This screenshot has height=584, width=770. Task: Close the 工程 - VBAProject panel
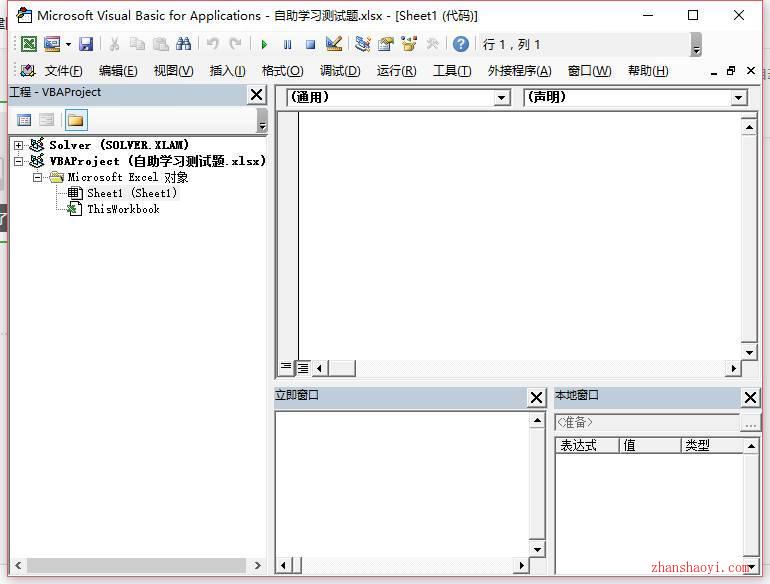point(257,94)
